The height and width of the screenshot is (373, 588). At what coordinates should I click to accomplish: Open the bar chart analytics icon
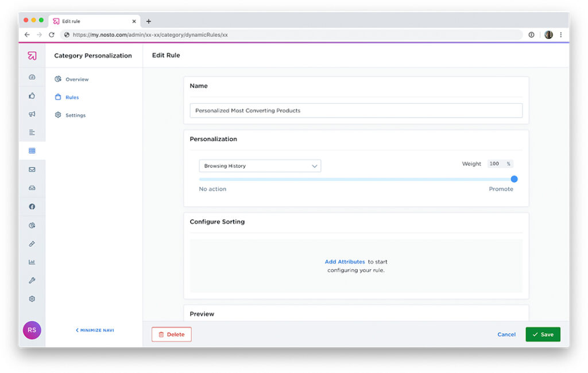[x=32, y=262]
